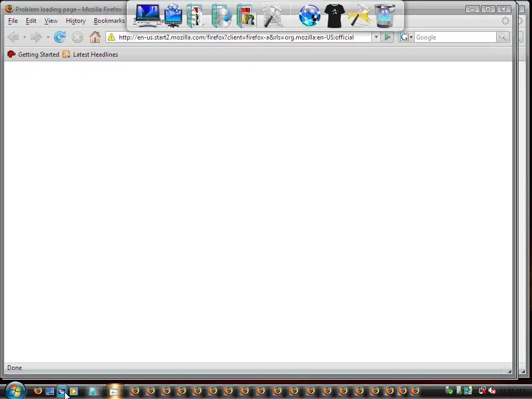Image resolution: width=532 pixels, height=399 pixels.
Task: Click the disconnected network tray icon
Action: click(x=482, y=391)
